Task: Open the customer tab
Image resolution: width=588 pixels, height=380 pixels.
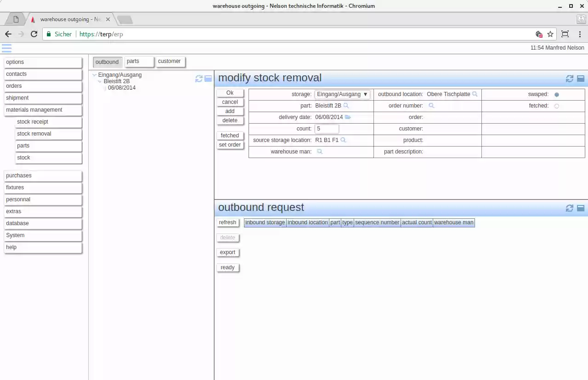Action: (170, 61)
